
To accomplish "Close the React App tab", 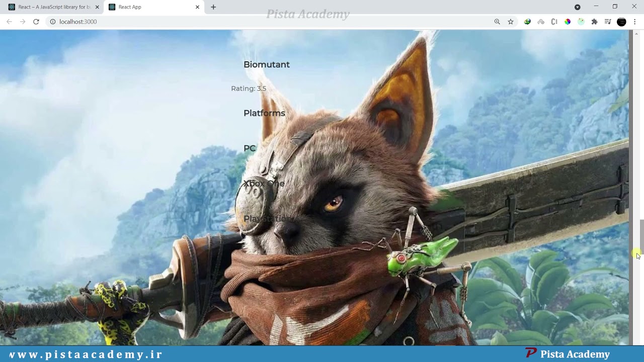I will pyautogui.click(x=197, y=7).
